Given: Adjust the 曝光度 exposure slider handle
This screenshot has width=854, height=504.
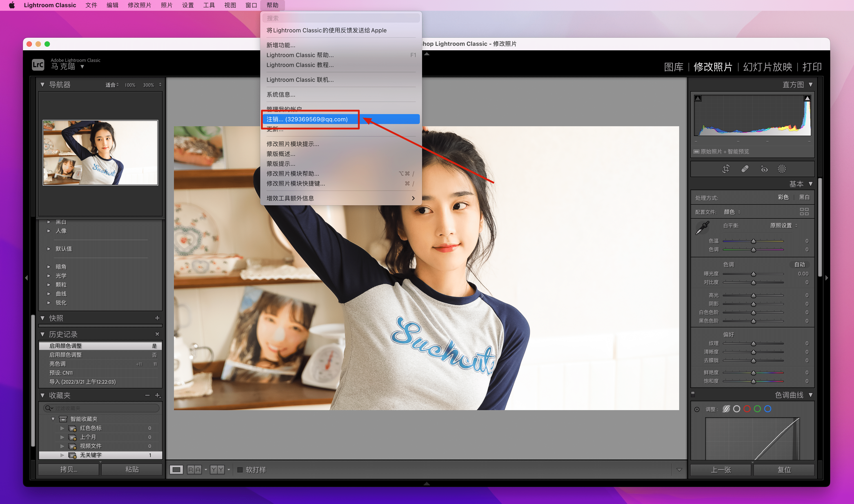Looking at the screenshot, I should coord(753,274).
